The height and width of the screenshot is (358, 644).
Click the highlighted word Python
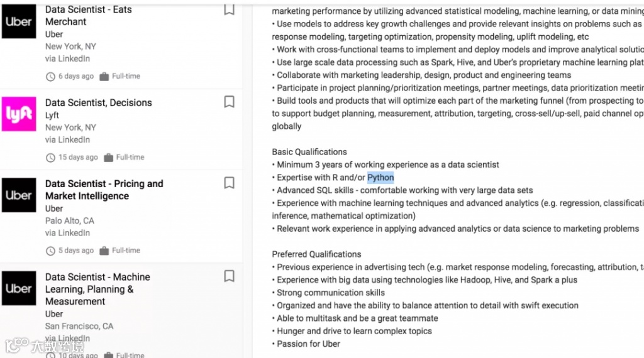[x=380, y=178]
